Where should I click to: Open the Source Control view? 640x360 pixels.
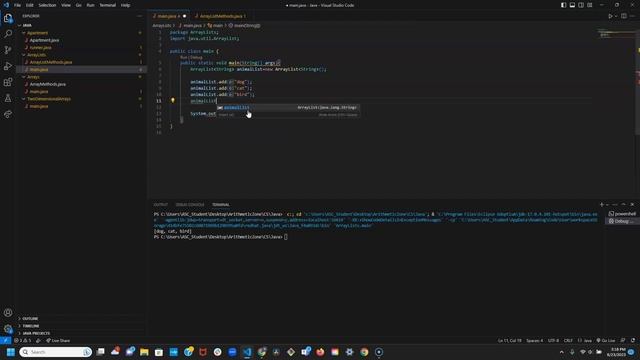coord(8,50)
